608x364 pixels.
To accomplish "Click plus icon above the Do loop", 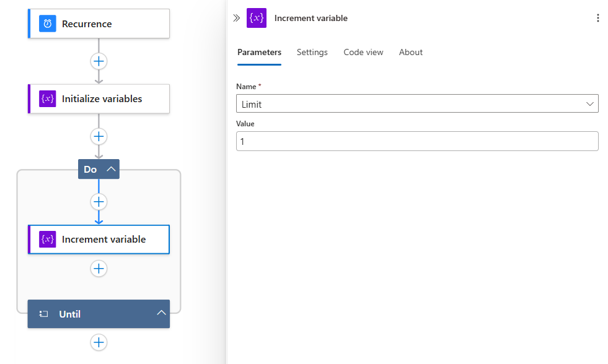I will pyautogui.click(x=99, y=136).
